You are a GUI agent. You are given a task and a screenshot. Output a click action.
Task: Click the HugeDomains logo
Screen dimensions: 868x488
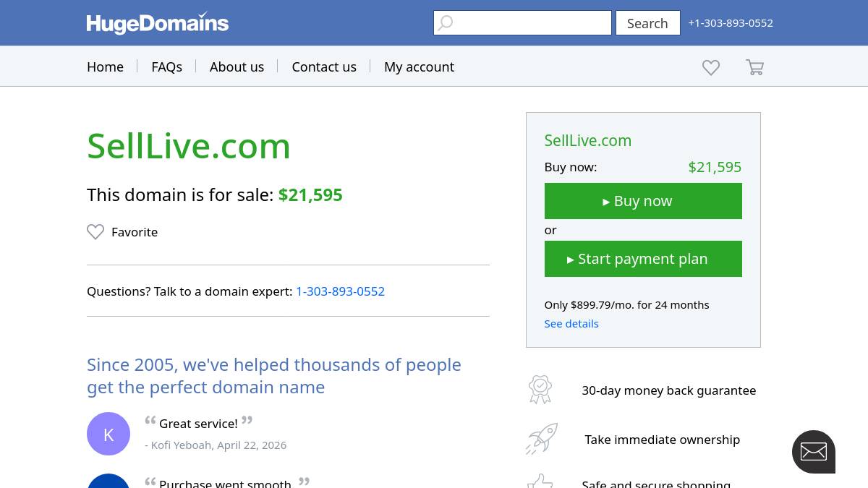pos(158,23)
